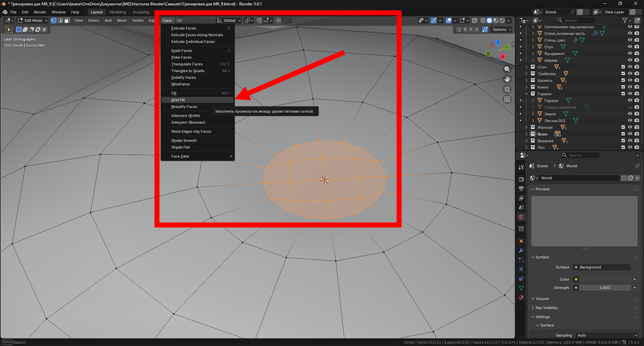Open the Material properties tab icon
The image size is (644, 346).
pyautogui.click(x=521, y=298)
